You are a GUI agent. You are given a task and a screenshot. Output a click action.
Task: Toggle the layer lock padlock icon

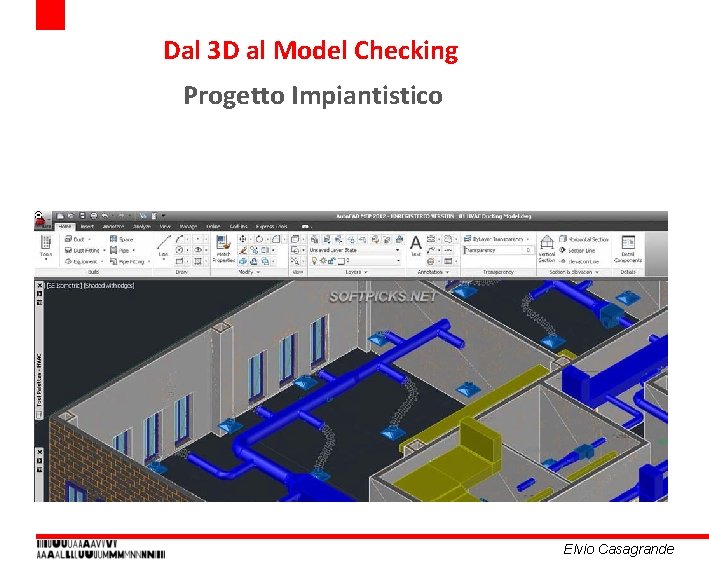click(331, 261)
